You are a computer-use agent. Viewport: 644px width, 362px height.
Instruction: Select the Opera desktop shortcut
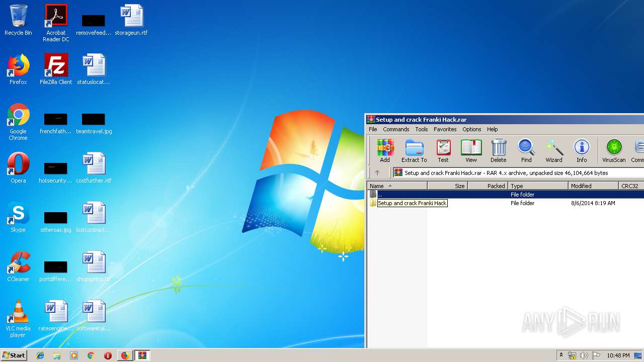click(x=18, y=168)
